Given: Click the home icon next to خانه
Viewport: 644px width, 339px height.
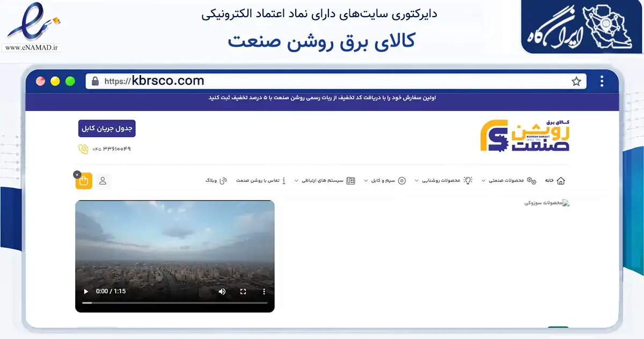Looking at the screenshot, I should 561,181.
